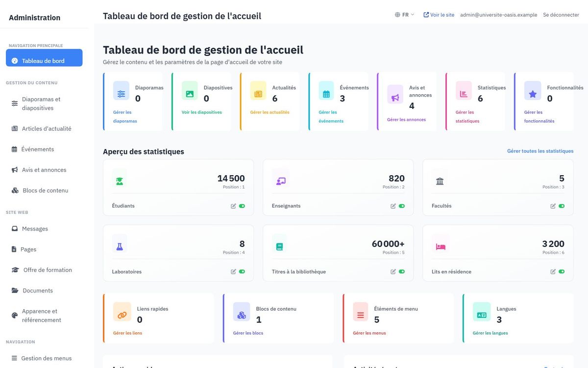Click Gérer les événements link
Screen dimensions: 588x368
pyautogui.click(x=331, y=116)
